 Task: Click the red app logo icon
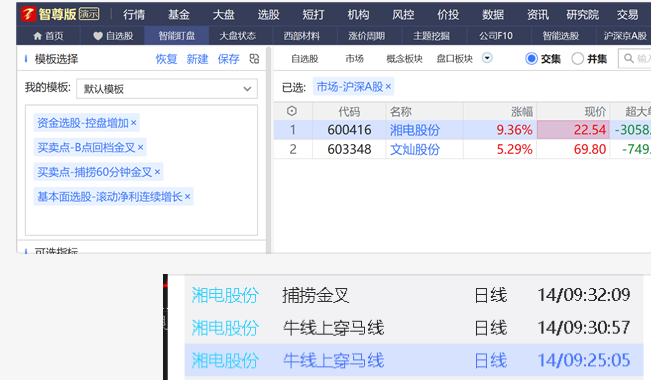coord(29,14)
